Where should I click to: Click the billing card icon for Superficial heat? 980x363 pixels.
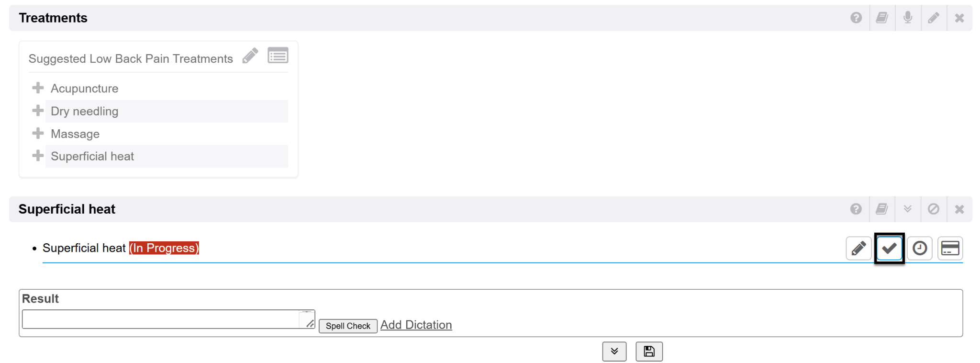point(950,248)
